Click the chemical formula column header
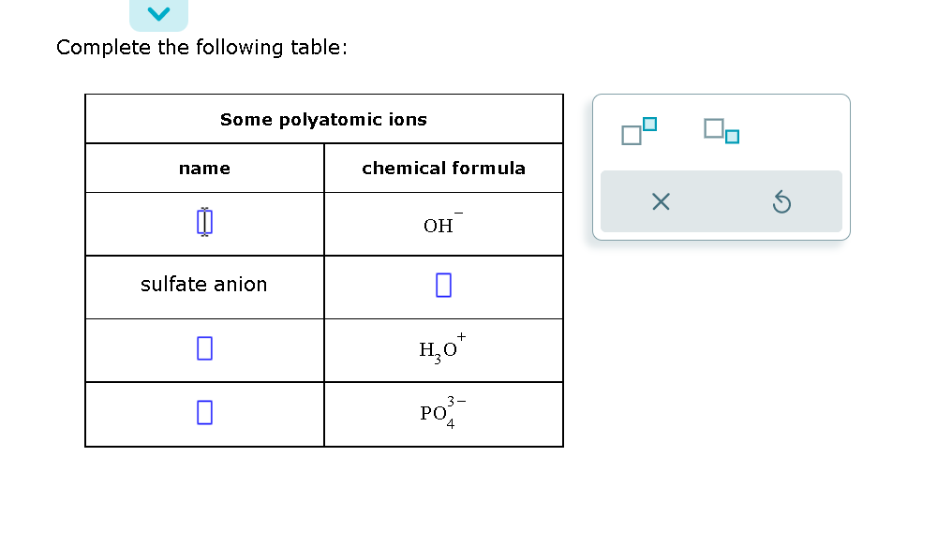 [443, 168]
